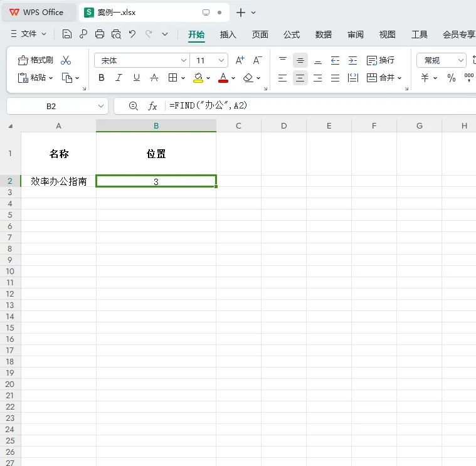Viewport: 476px width, 466px height.
Task: Align text right
Action: (x=318, y=78)
